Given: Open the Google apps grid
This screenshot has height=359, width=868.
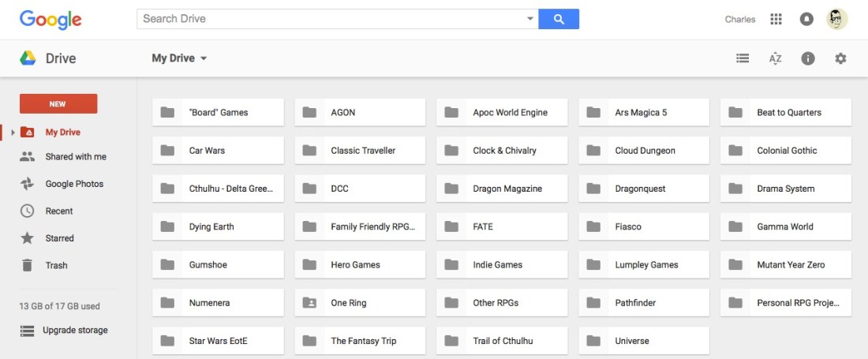Looking at the screenshot, I should 776,20.
